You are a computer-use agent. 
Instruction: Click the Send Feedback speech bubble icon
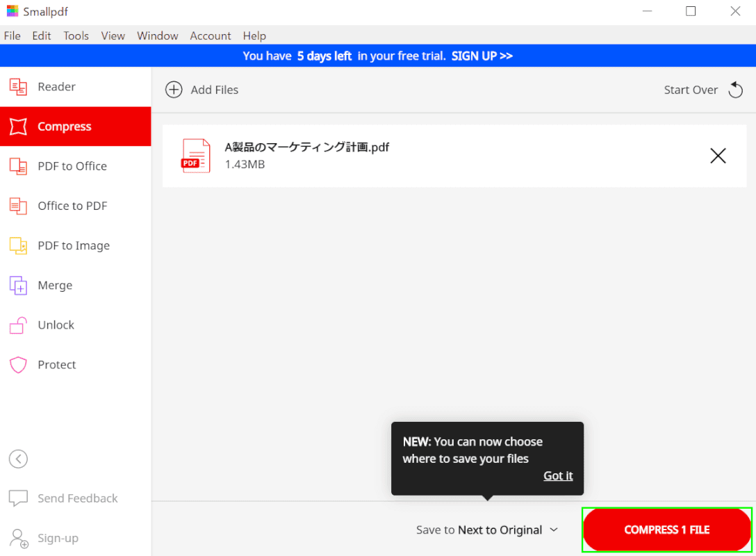[18, 498]
